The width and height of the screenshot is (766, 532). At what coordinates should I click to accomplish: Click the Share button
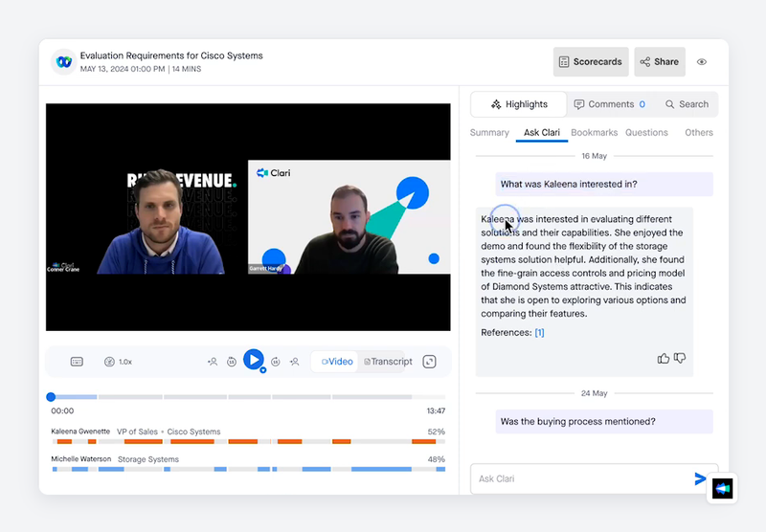tap(660, 62)
